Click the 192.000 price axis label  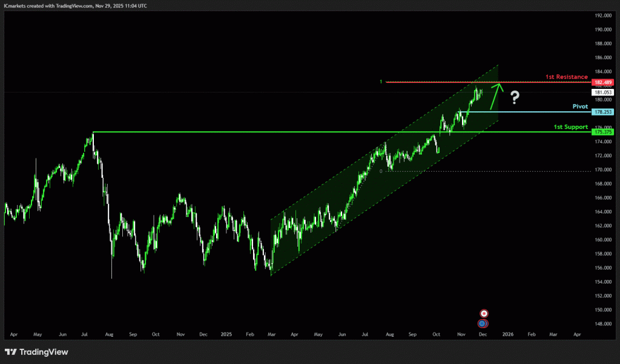(x=604, y=15)
